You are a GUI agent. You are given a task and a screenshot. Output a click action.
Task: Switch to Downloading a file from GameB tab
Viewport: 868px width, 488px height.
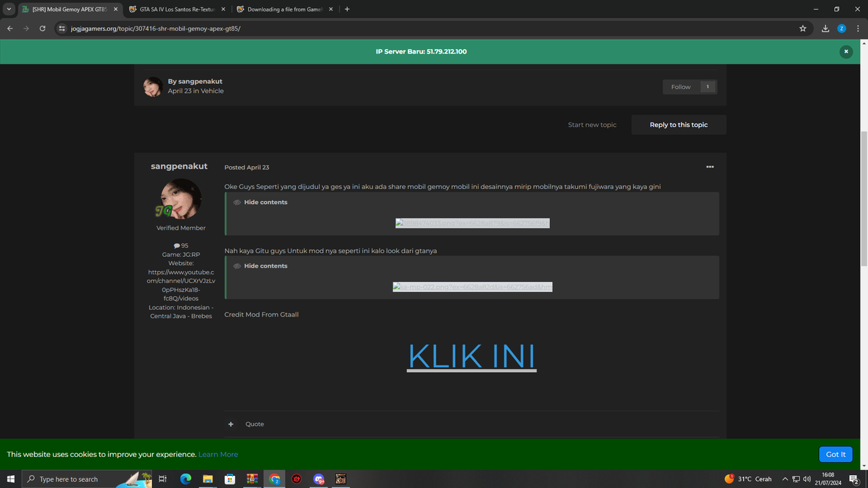coord(286,9)
